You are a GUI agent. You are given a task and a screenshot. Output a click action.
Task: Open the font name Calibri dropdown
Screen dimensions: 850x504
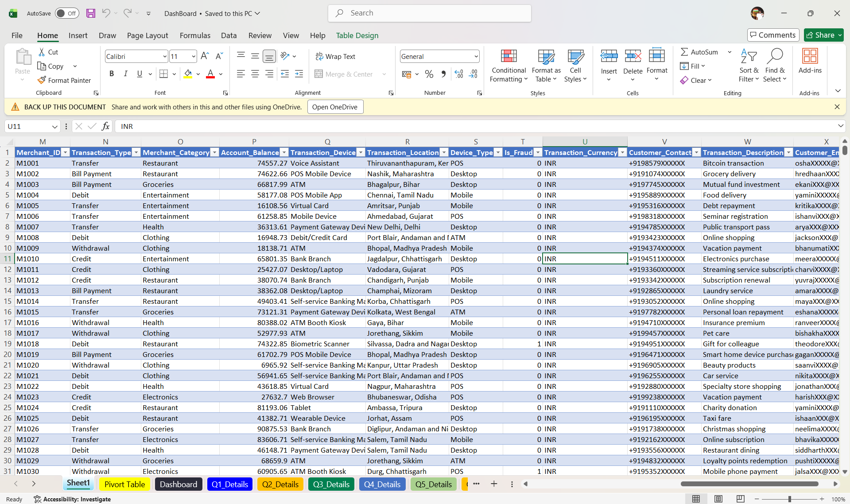point(165,56)
